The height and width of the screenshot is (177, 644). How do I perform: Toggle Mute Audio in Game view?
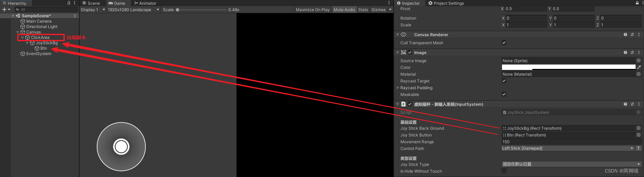344,9
